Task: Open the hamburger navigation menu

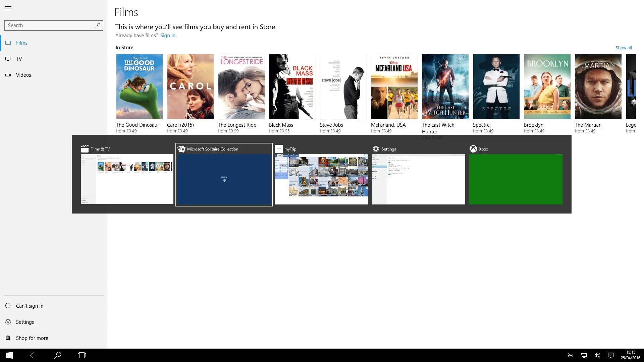Action: pyautogui.click(x=8, y=8)
